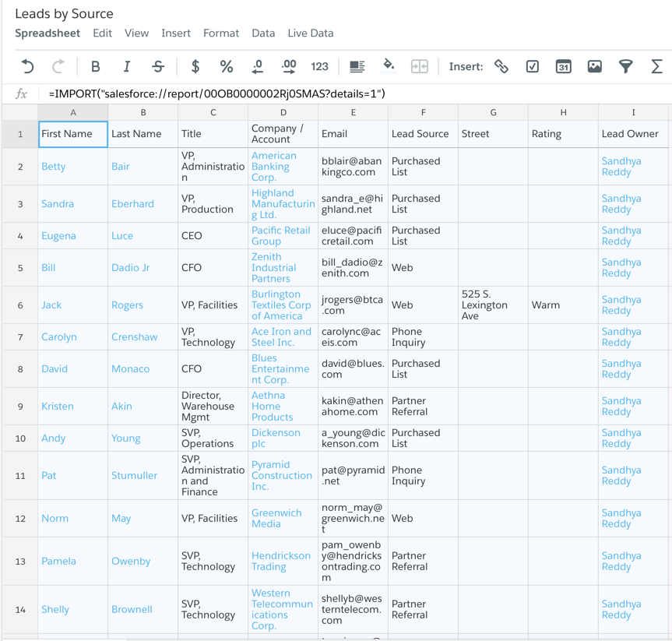
Task: Select column E header
Action: [354, 112]
